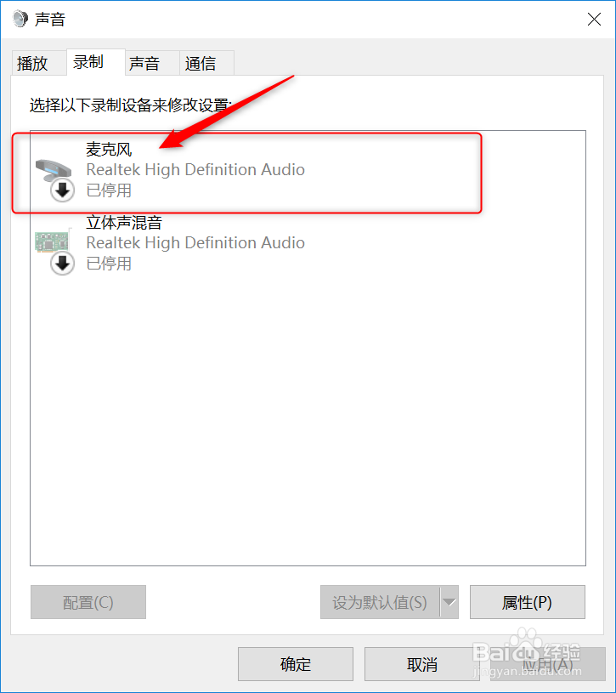Click the 取消 cancel button
This screenshot has height=693, width=616.
421,664
